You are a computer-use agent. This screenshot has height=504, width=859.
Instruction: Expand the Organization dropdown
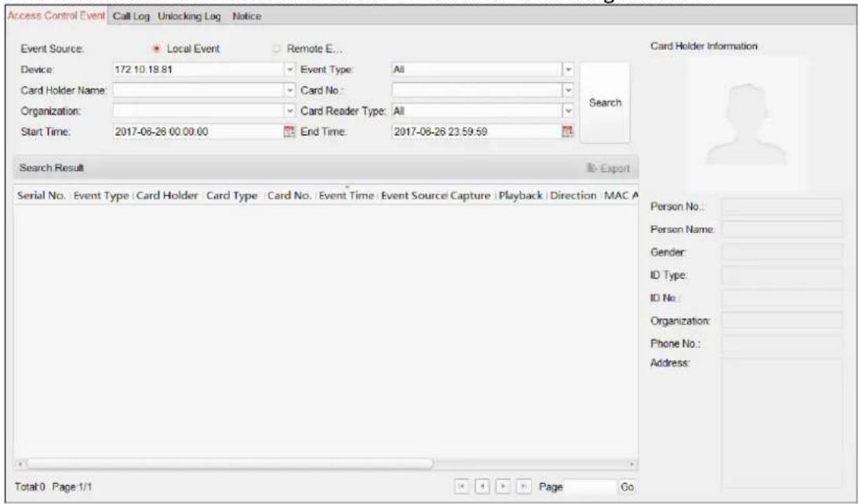tap(291, 111)
